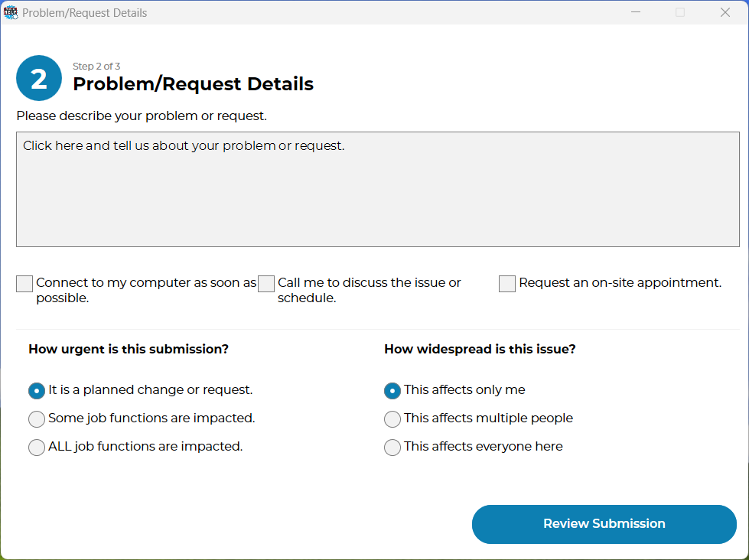Select 'It is a planned change or request'

pyautogui.click(x=37, y=391)
